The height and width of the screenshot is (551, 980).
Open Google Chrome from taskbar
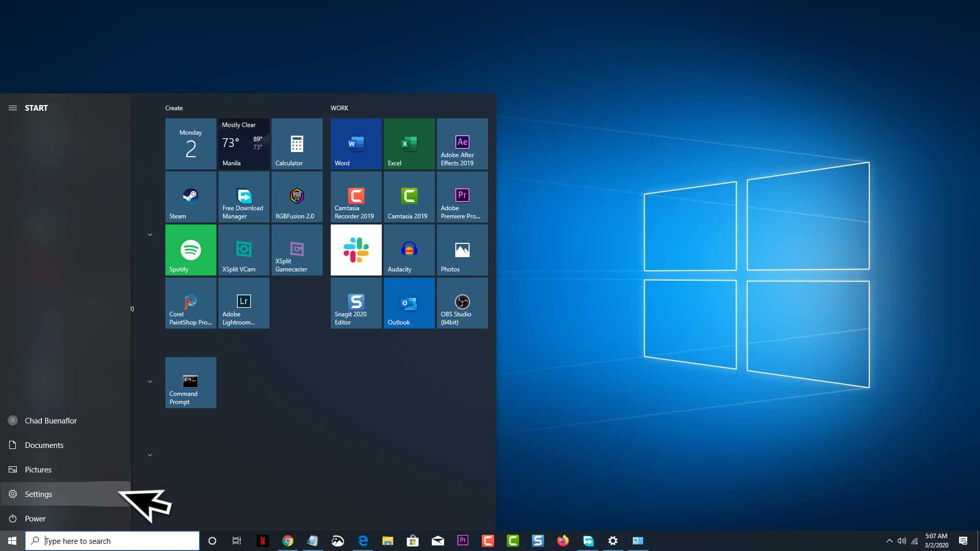[x=287, y=541]
